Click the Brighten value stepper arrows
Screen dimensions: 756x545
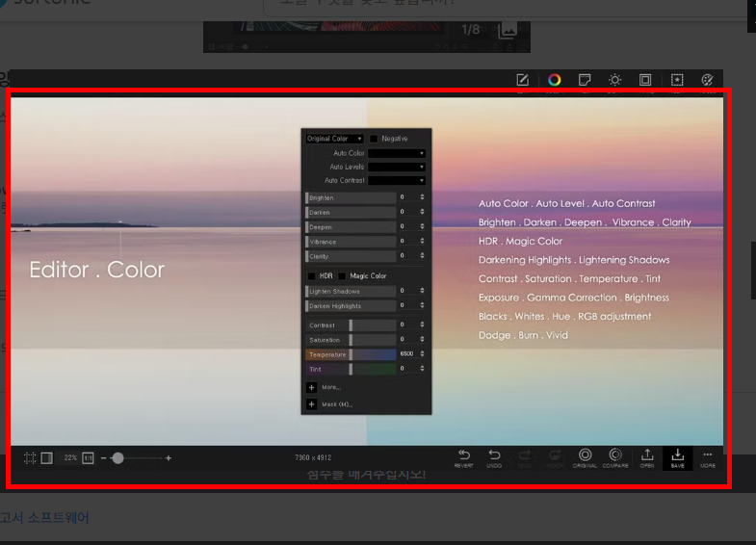tap(422, 197)
